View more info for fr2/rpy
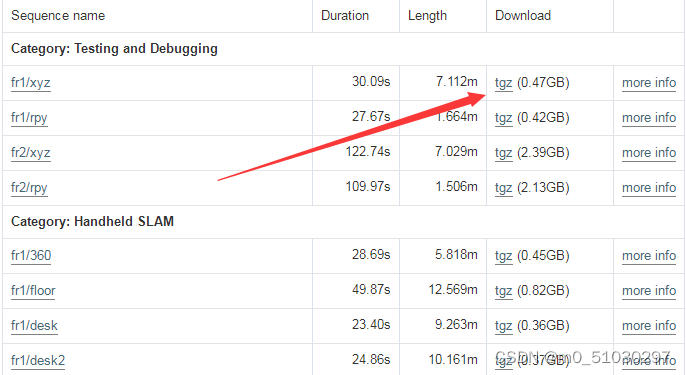This screenshot has height=375, width=686. 649,188
